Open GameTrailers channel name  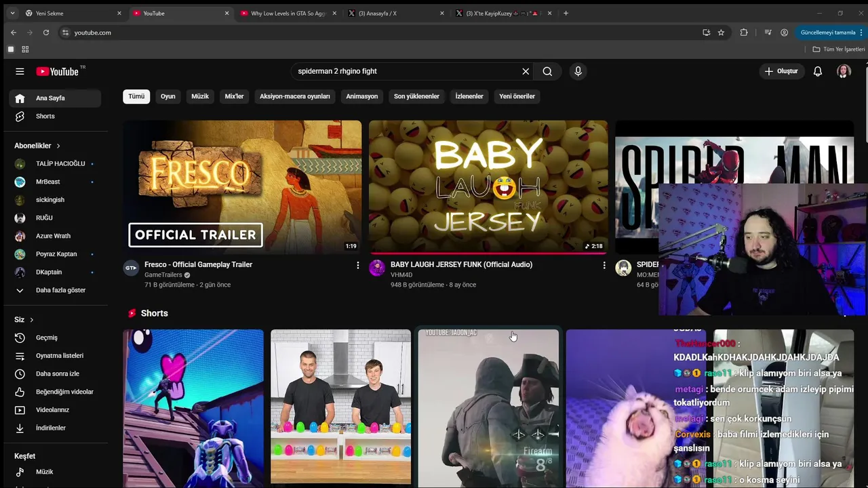coord(163,275)
